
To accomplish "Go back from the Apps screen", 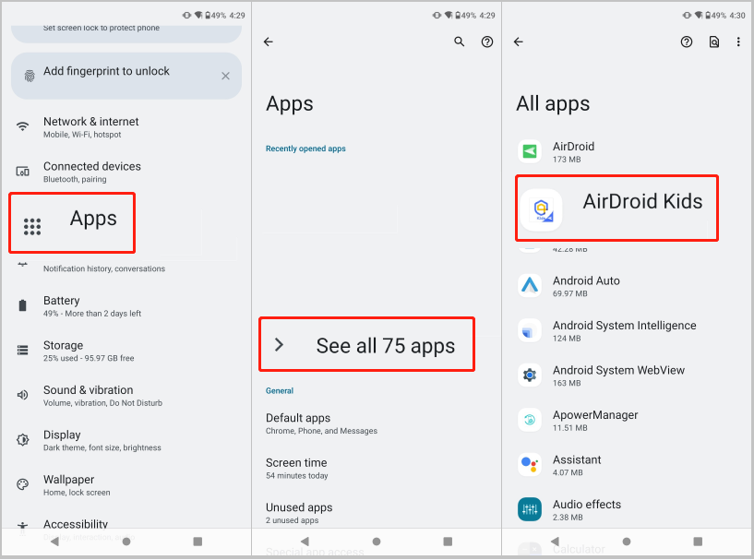I will [269, 42].
